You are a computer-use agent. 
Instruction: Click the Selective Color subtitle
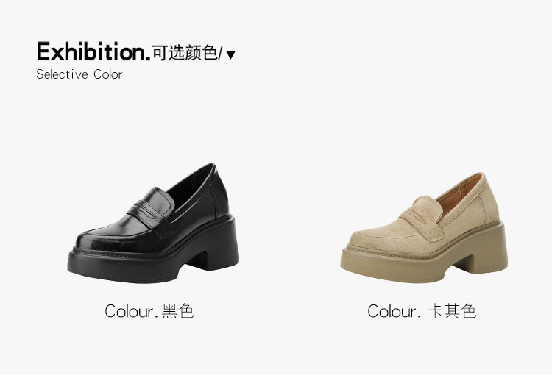pos(79,74)
